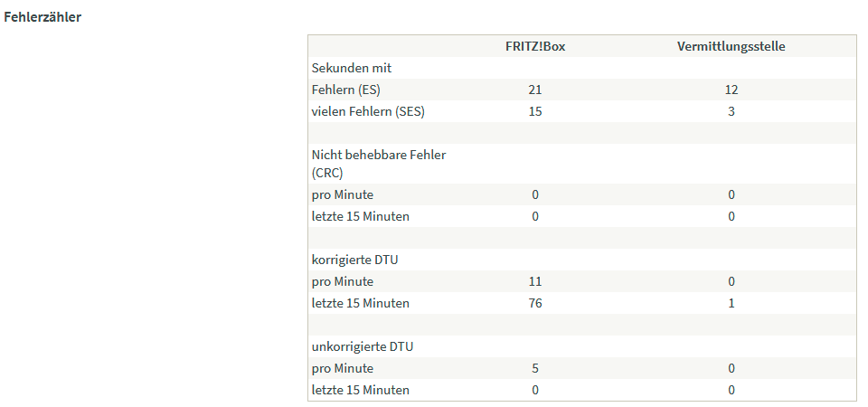Select Vermittlungsstelle SES value 3
This screenshot has height=407, width=868.
point(731,111)
